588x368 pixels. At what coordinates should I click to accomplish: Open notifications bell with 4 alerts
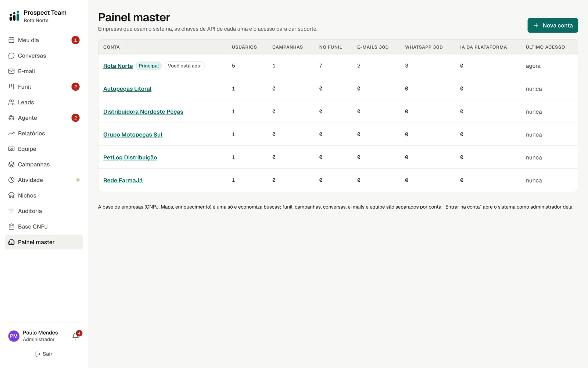[x=76, y=336]
